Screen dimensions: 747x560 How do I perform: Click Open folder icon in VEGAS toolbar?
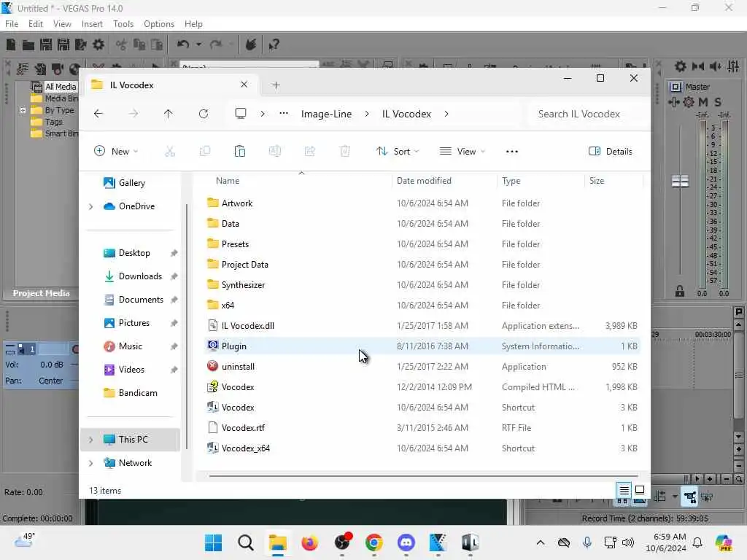click(28, 44)
